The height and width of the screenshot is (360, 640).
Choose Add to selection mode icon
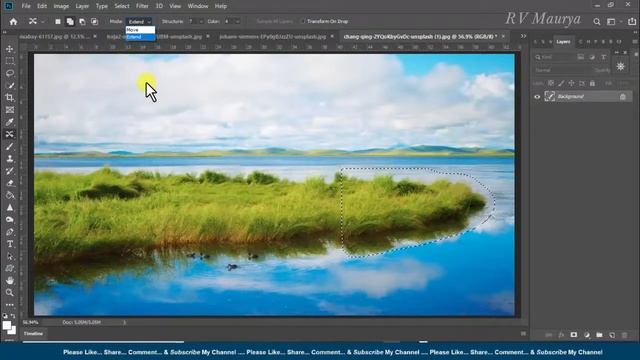point(70,21)
